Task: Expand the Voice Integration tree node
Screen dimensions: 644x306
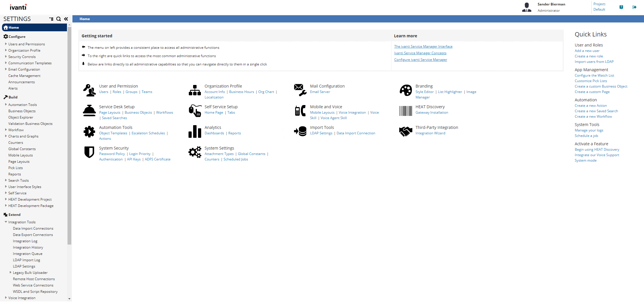Action: tap(6, 298)
